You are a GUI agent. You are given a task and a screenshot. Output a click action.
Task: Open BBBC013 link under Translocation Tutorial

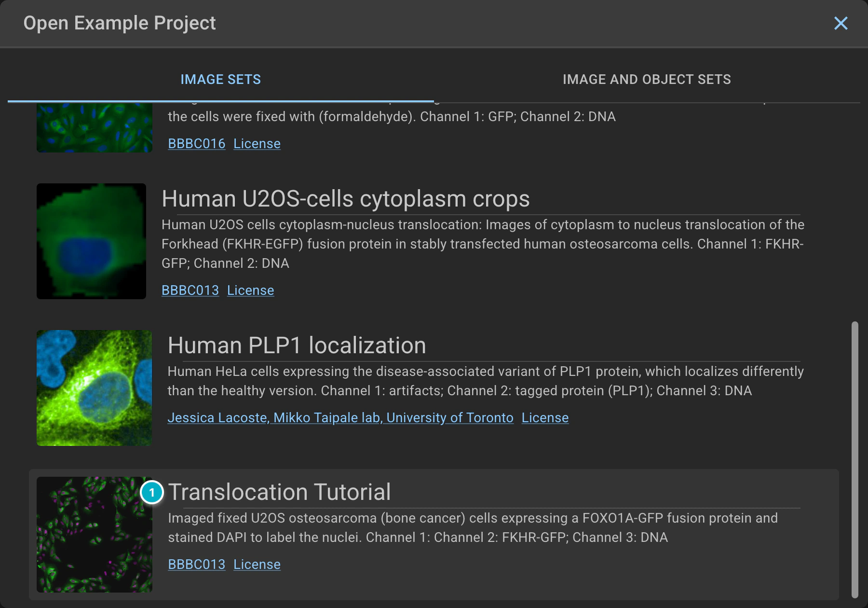click(x=197, y=565)
